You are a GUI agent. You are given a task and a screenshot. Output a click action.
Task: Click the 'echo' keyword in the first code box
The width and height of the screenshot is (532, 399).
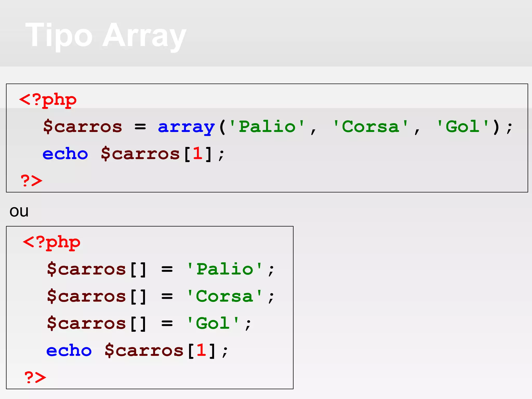point(65,154)
